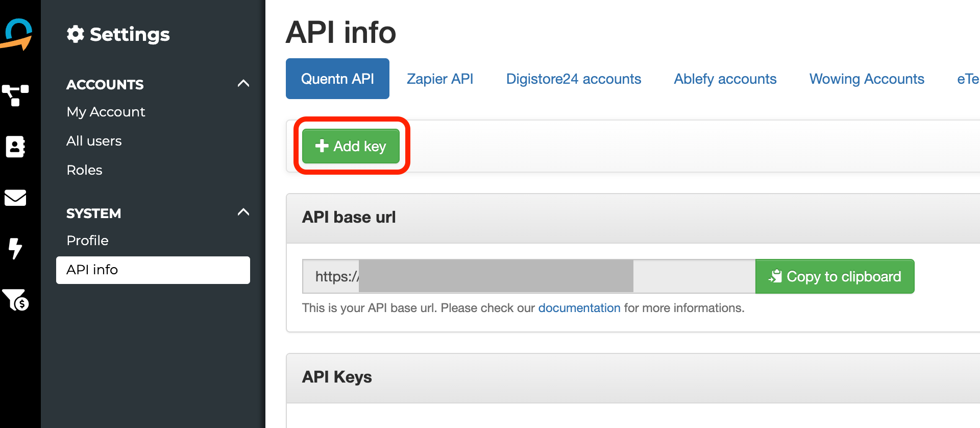Image resolution: width=980 pixels, height=428 pixels.
Task: Go to All users page
Action: 94,141
